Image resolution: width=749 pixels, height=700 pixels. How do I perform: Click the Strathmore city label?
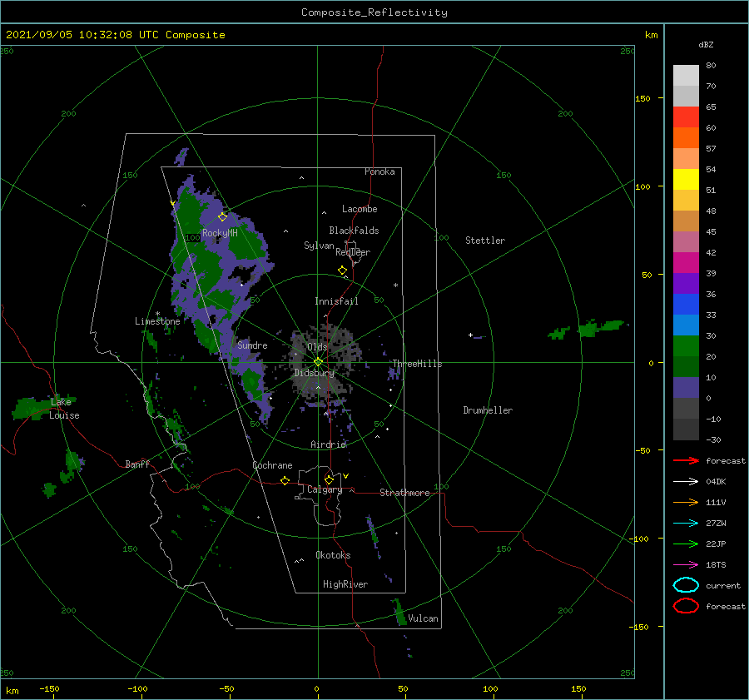(x=404, y=493)
